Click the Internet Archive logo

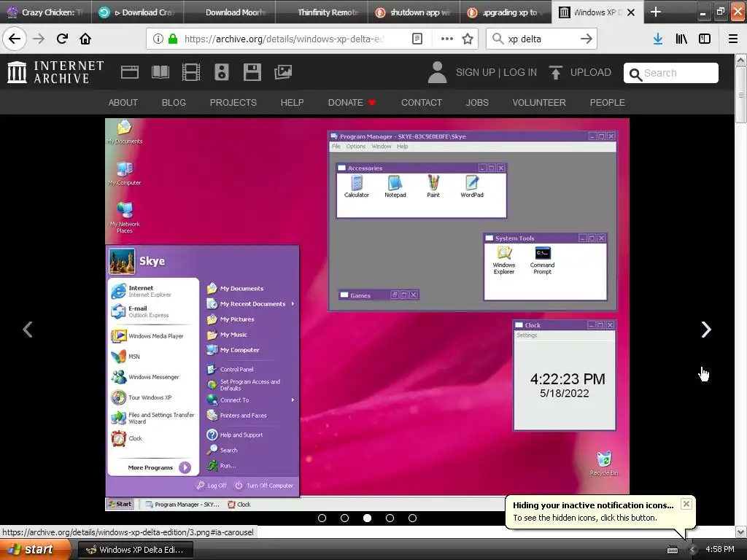pyautogui.click(x=55, y=72)
